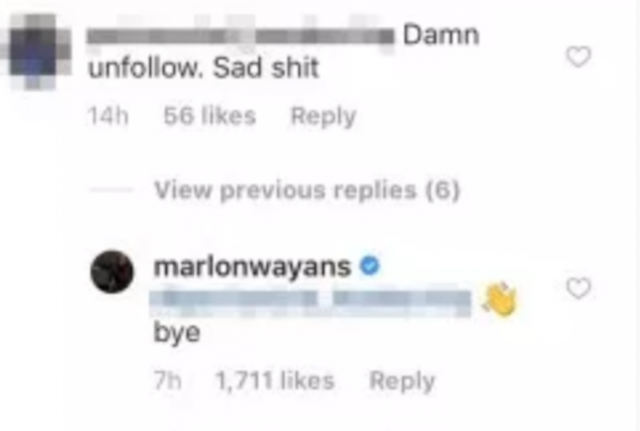The image size is (640, 431).
Task: Reply to marlonwayans' bye comment
Action: tap(402, 382)
